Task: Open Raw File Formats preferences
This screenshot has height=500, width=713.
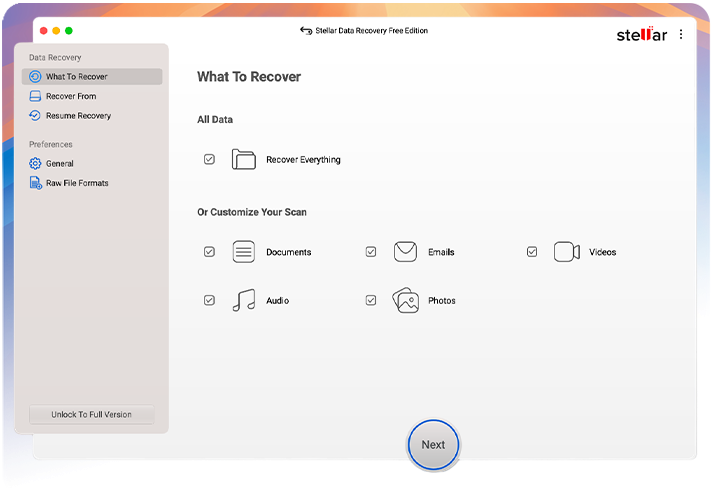Action: pyautogui.click(x=92, y=183)
